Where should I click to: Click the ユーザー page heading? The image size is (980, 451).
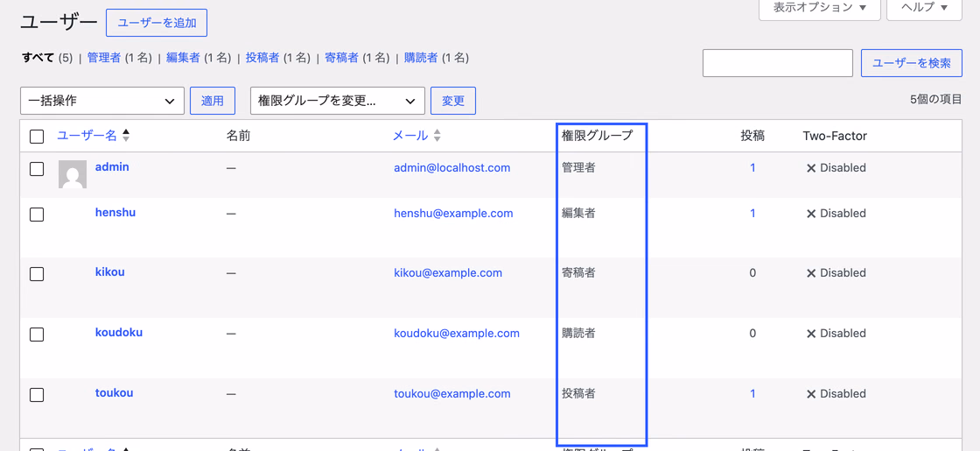pyautogui.click(x=59, y=23)
